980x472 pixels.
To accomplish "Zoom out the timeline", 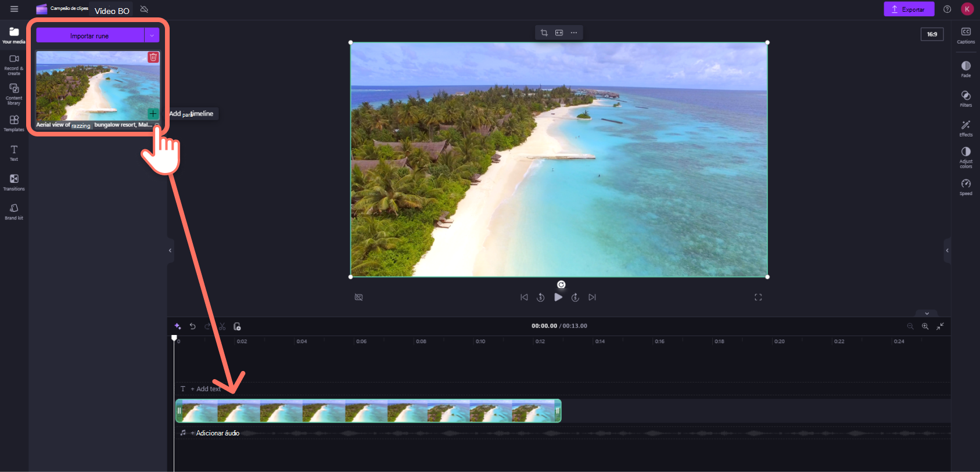I will (910, 326).
